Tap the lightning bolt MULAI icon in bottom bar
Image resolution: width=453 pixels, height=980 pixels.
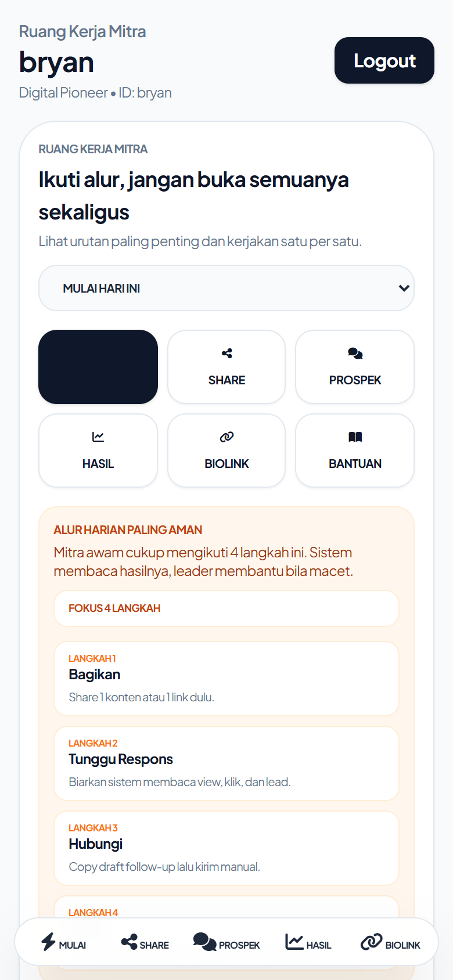coord(48,941)
